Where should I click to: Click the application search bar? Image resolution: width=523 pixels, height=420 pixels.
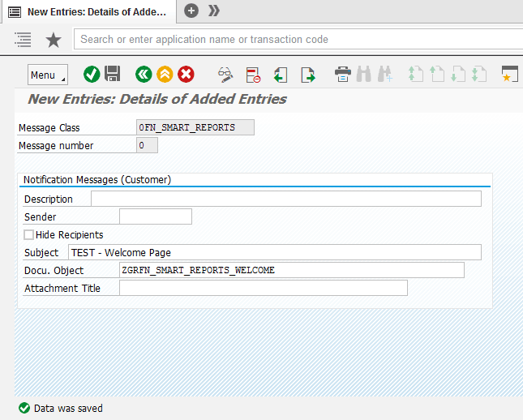click(295, 39)
